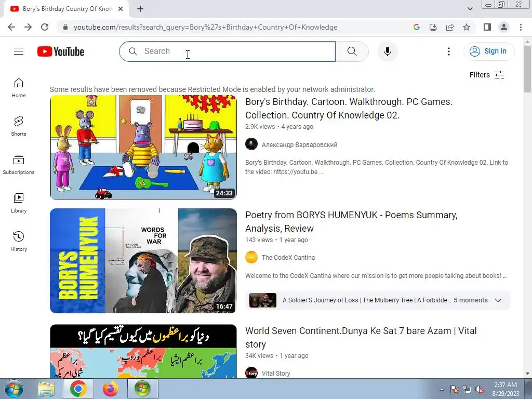Click the magnifier search button
This screenshot has width=532, height=399.
(352, 51)
